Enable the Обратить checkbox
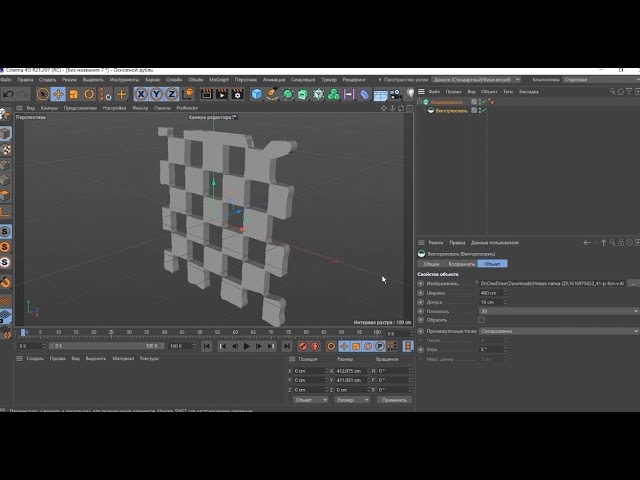This screenshot has width=640, height=480. (482, 320)
